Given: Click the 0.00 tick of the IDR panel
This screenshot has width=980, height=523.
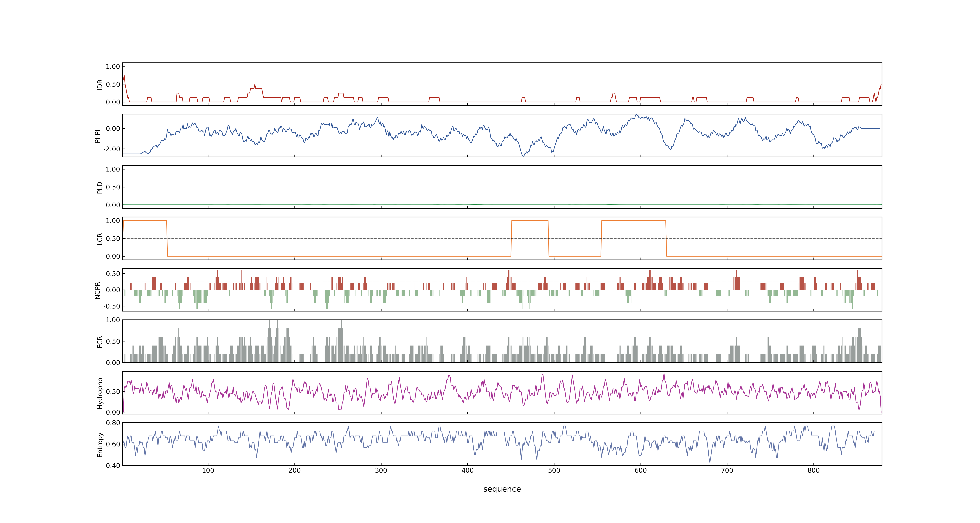Looking at the screenshot, I should [113, 102].
